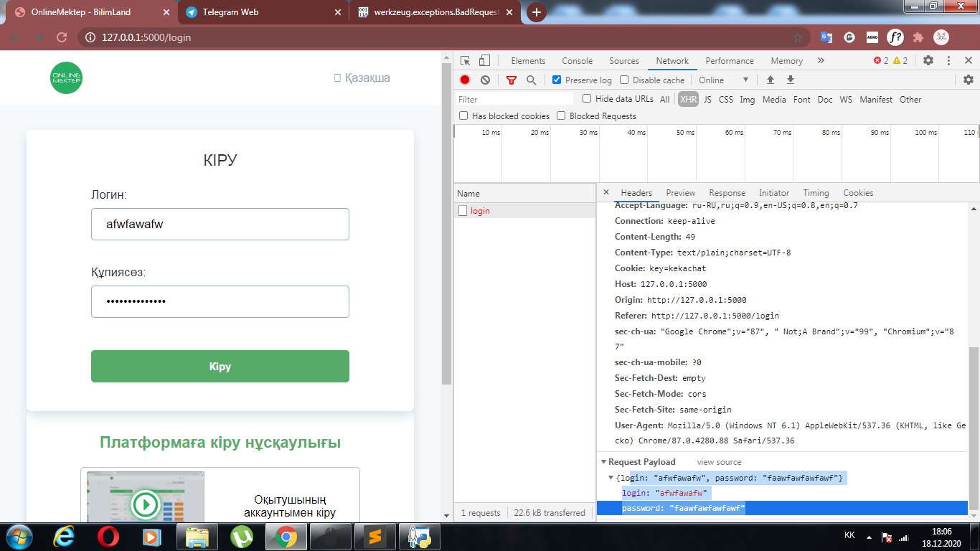Open the Қазақша language selector
This screenshot has width=980, height=551.
pos(362,77)
